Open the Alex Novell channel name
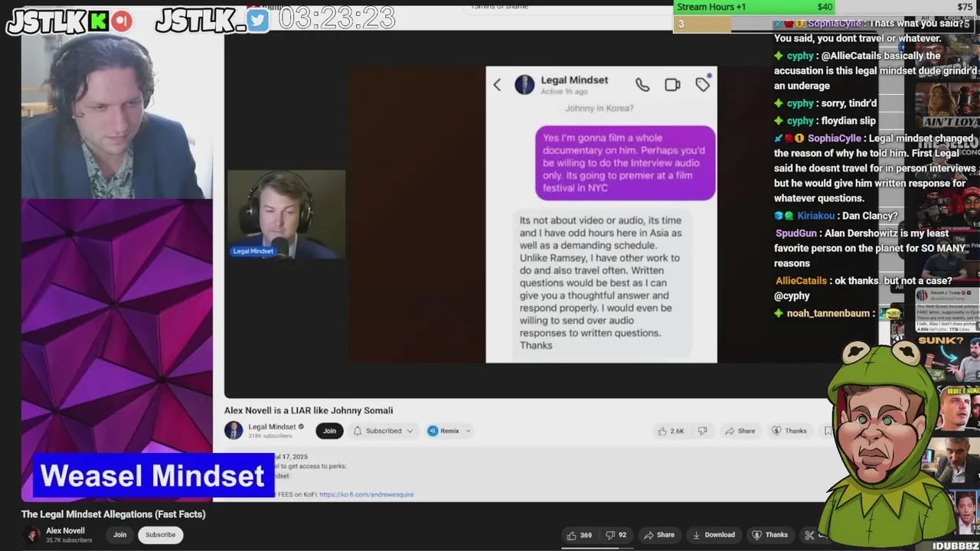 65,530
